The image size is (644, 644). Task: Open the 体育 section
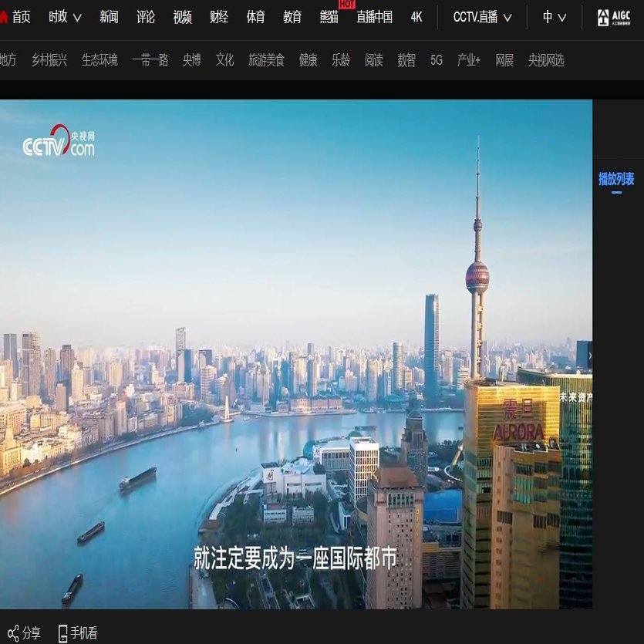tap(255, 17)
